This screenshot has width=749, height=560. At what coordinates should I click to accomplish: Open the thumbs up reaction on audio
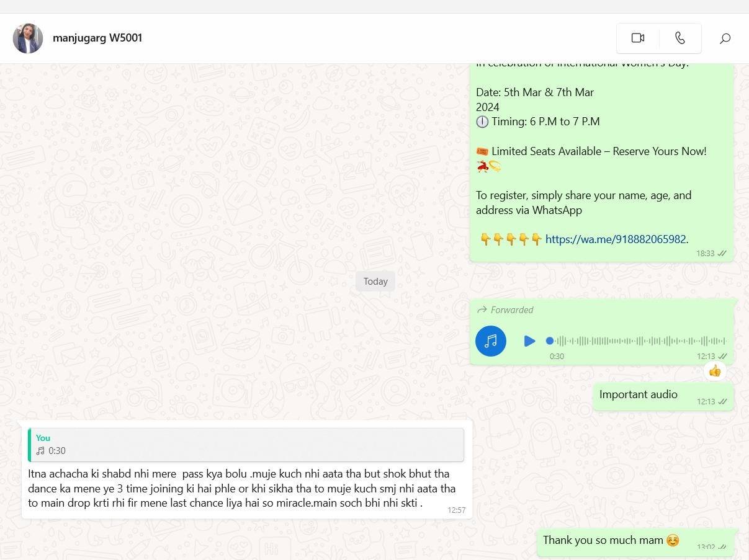click(x=715, y=371)
